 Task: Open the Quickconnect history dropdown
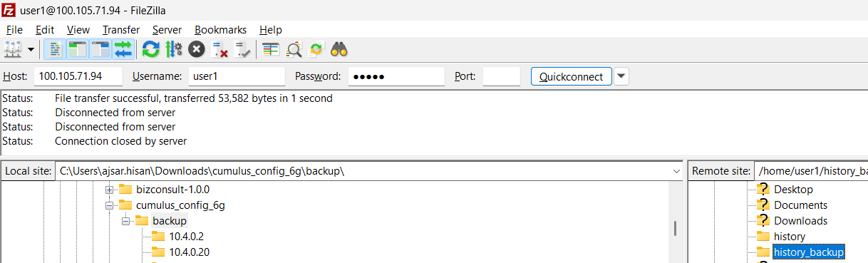621,76
